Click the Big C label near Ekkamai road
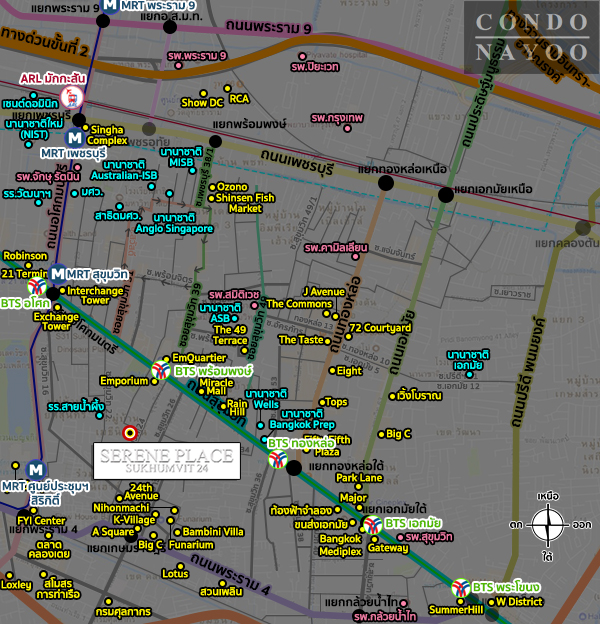Image resolution: width=600 pixels, height=624 pixels. tap(399, 433)
